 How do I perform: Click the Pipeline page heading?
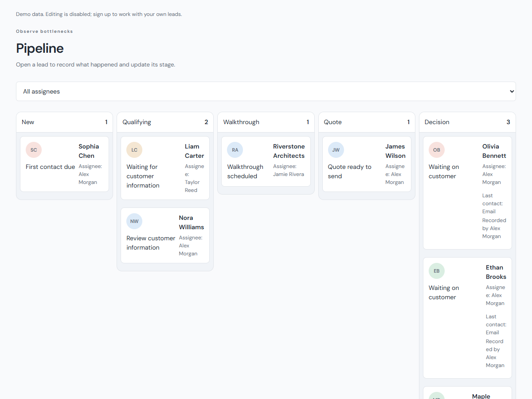[x=40, y=48]
